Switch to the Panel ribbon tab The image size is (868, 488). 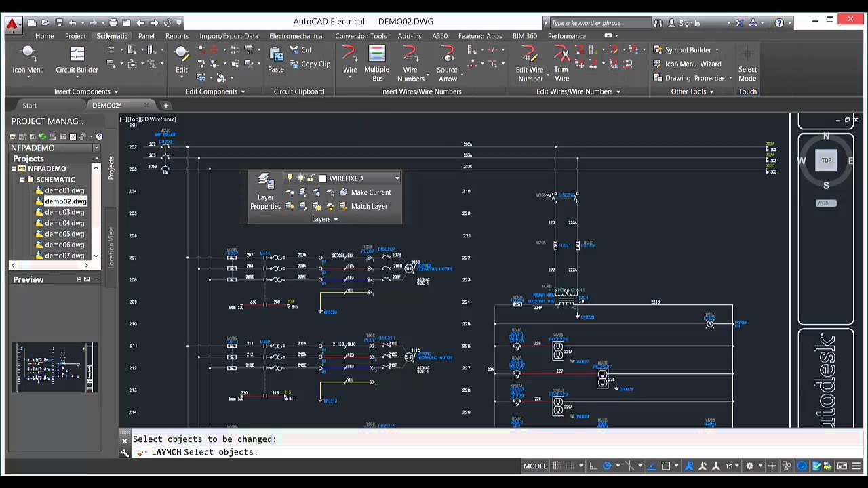(146, 36)
